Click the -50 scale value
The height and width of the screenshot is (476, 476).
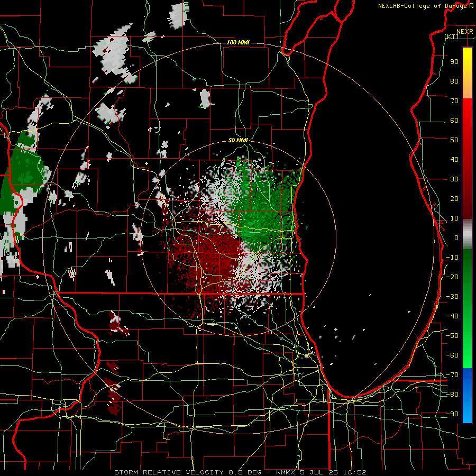(452, 336)
